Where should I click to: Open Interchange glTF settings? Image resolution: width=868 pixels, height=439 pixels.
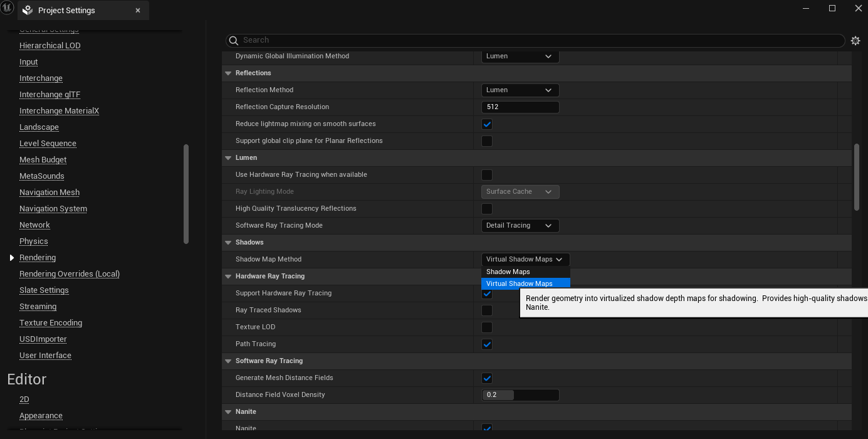[x=50, y=95]
